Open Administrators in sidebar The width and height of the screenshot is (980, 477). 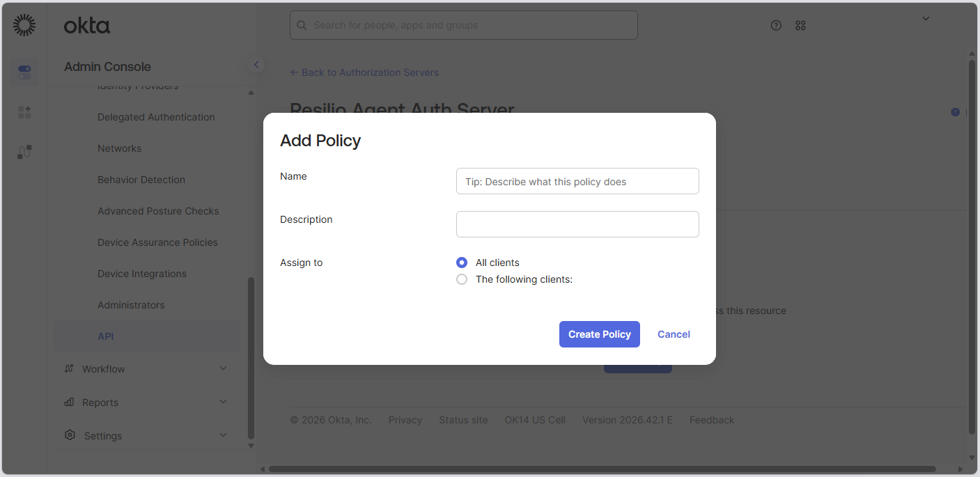pyautogui.click(x=131, y=305)
